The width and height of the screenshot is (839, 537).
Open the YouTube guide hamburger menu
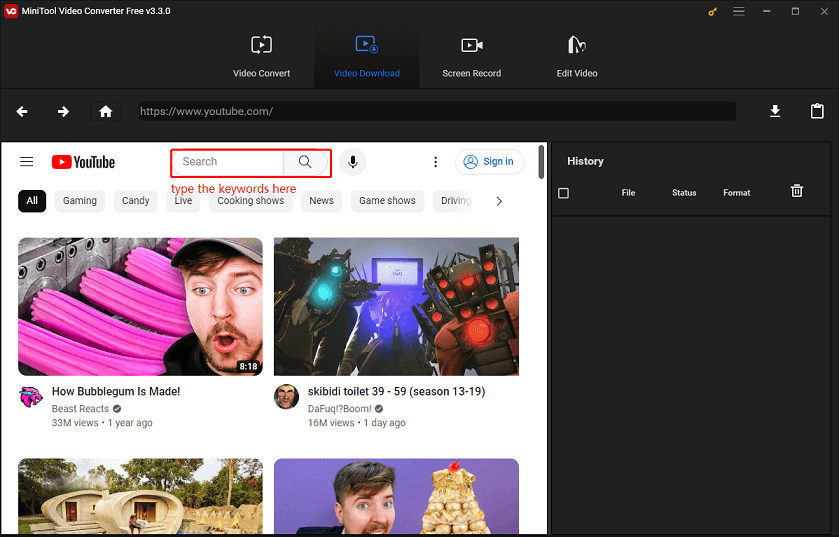coord(27,162)
